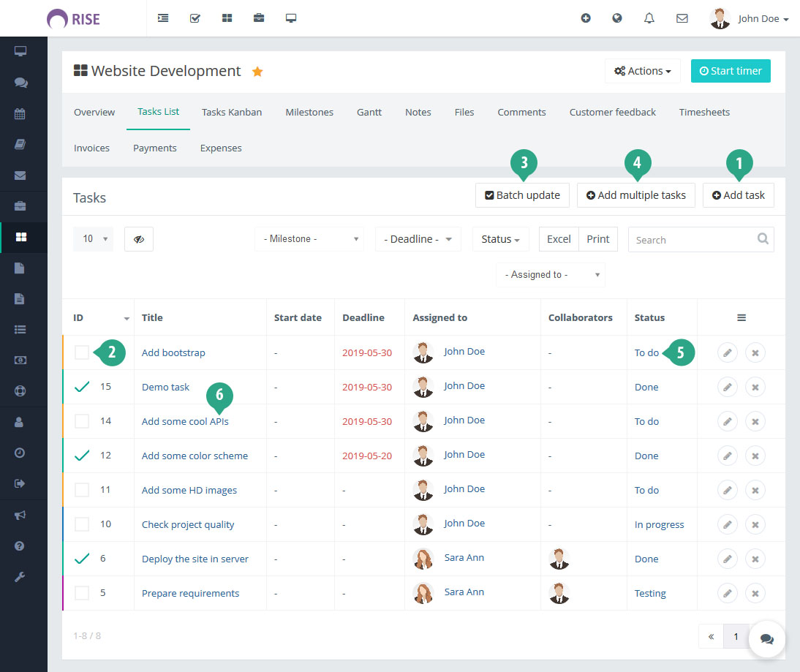
Task: Click the Start timer button
Action: click(731, 71)
